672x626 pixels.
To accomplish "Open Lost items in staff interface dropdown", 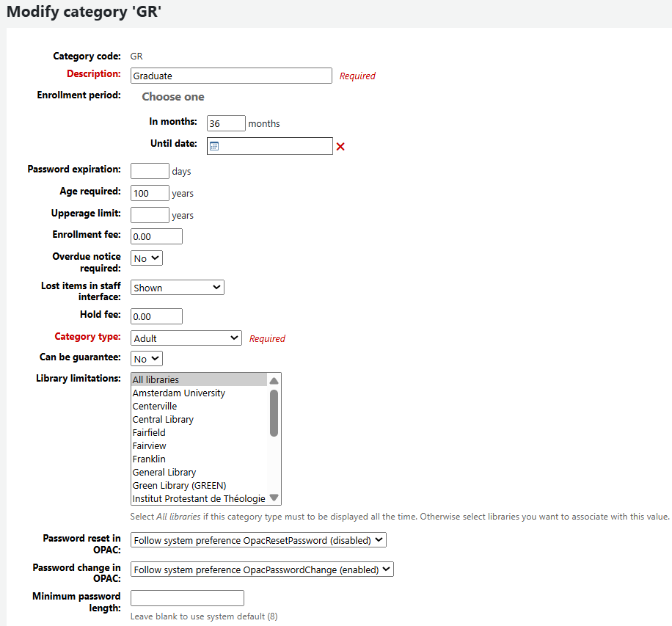I will click(178, 287).
